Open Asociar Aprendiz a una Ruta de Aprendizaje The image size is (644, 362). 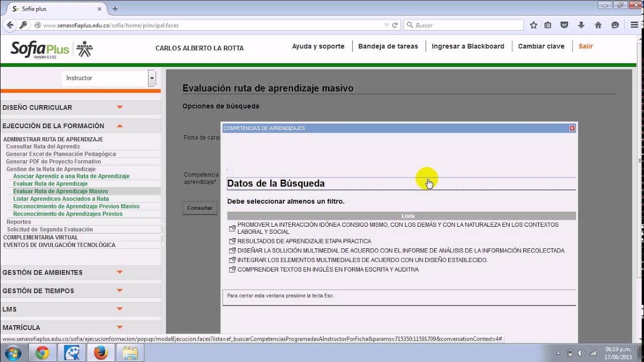click(71, 176)
